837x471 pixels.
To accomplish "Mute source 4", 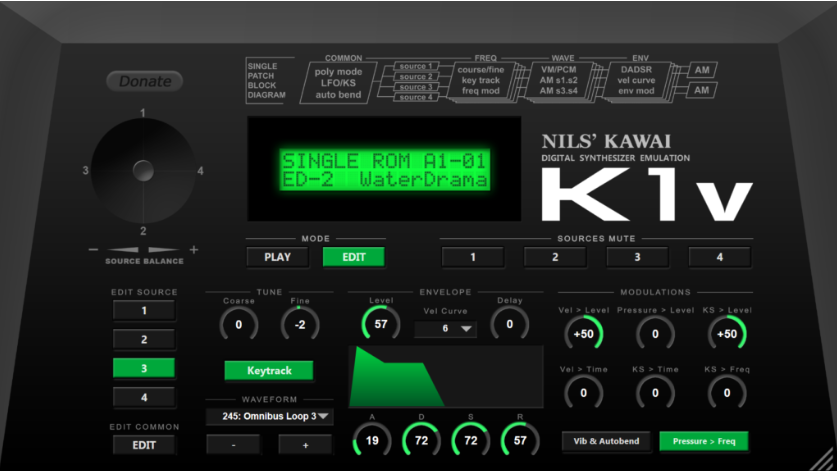I will coord(720,257).
